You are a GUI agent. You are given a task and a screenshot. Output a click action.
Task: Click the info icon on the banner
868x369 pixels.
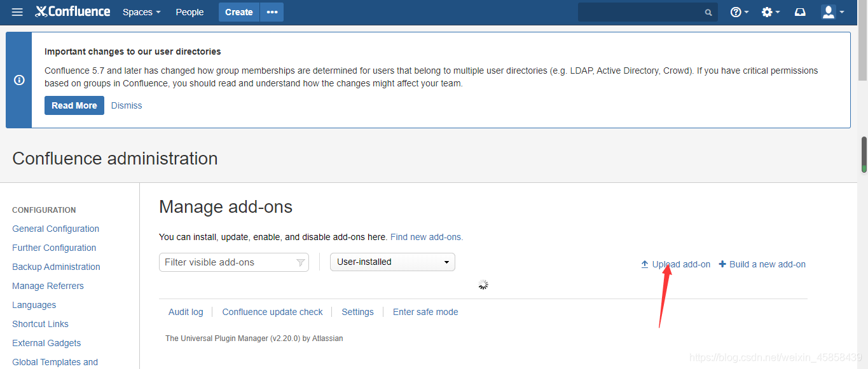19,80
